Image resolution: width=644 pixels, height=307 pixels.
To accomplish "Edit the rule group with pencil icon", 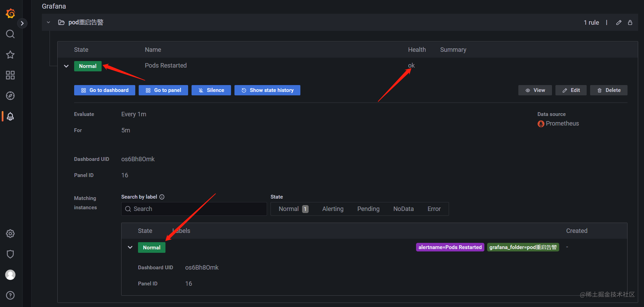I will click(619, 23).
